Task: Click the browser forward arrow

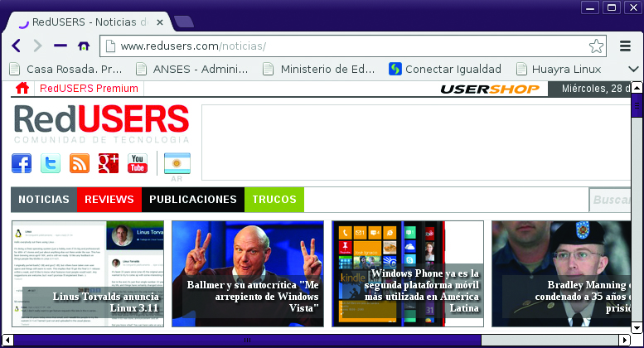Action: click(x=37, y=46)
